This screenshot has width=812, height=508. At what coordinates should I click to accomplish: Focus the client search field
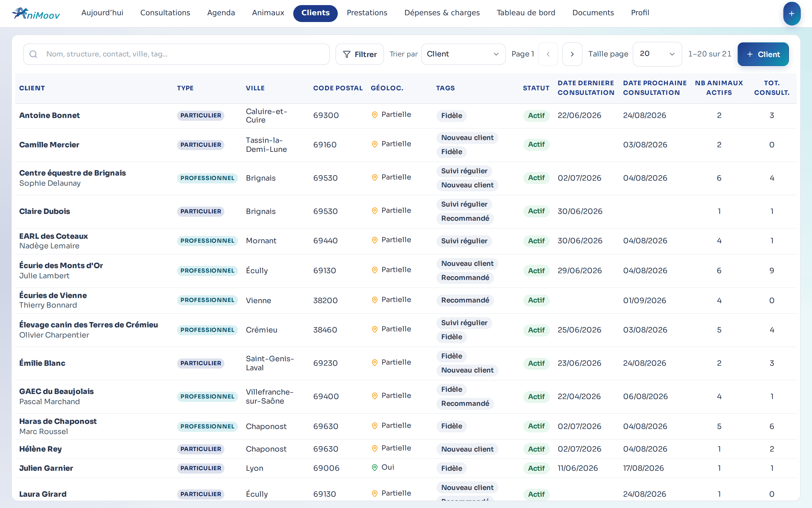[x=176, y=54]
